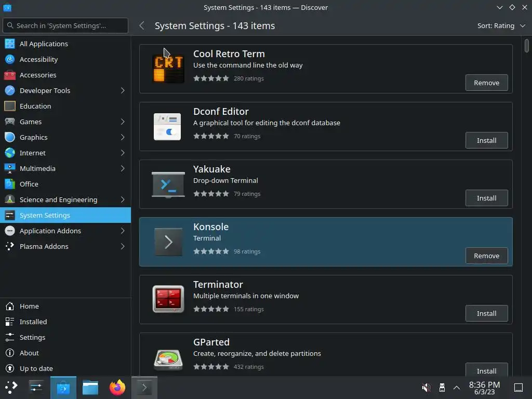Click the Multimedia category icon
Screen dimensions: 532x399
pos(10,169)
